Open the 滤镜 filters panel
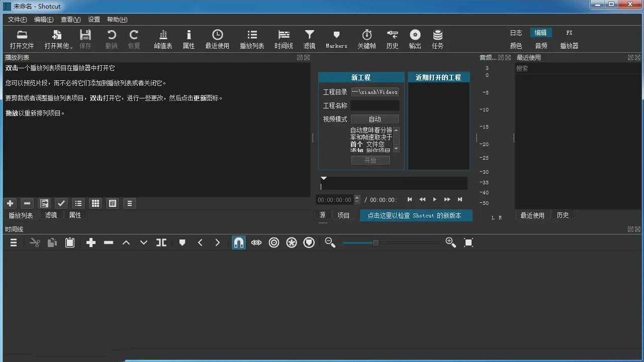644x362 pixels. pos(309,39)
